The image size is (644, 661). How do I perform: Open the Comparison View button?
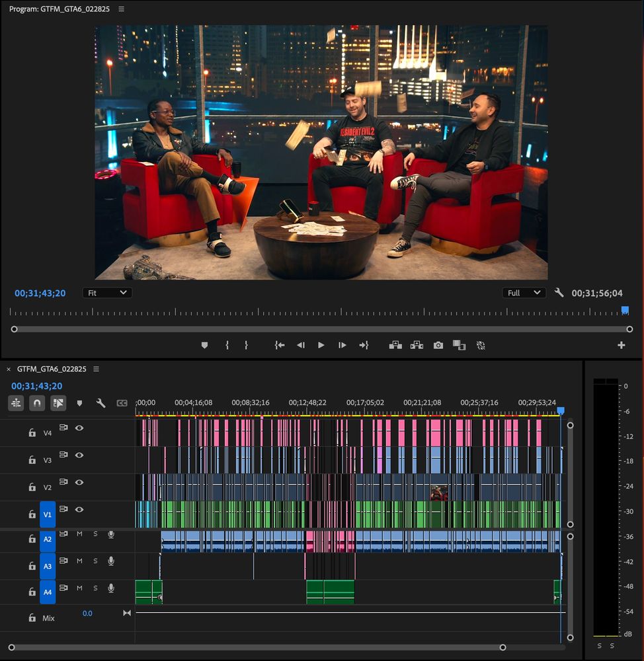coord(459,345)
